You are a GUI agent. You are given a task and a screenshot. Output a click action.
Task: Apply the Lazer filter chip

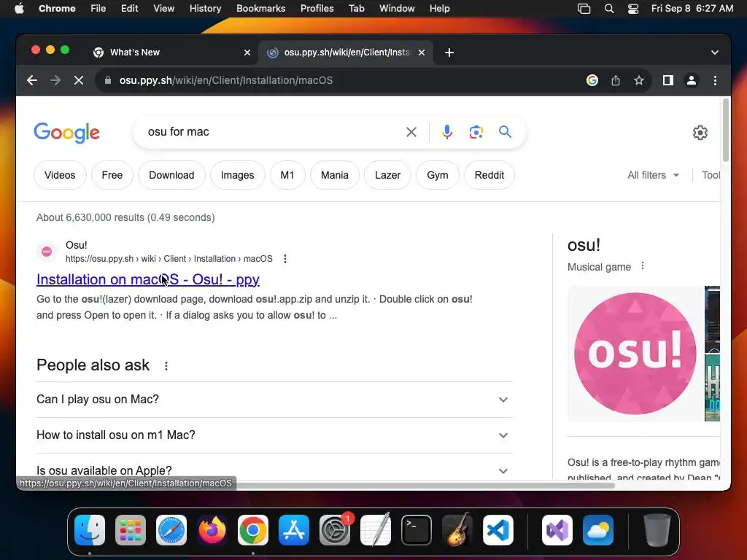point(387,175)
